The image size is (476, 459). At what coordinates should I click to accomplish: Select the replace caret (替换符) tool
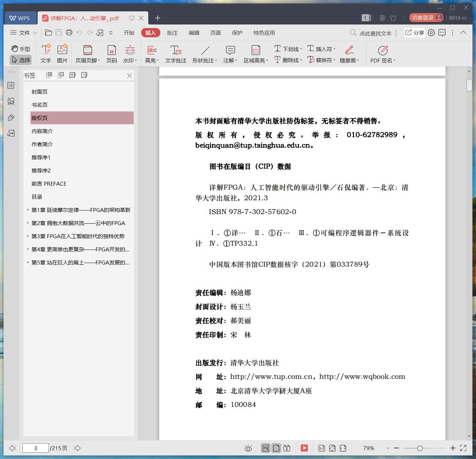coord(321,60)
